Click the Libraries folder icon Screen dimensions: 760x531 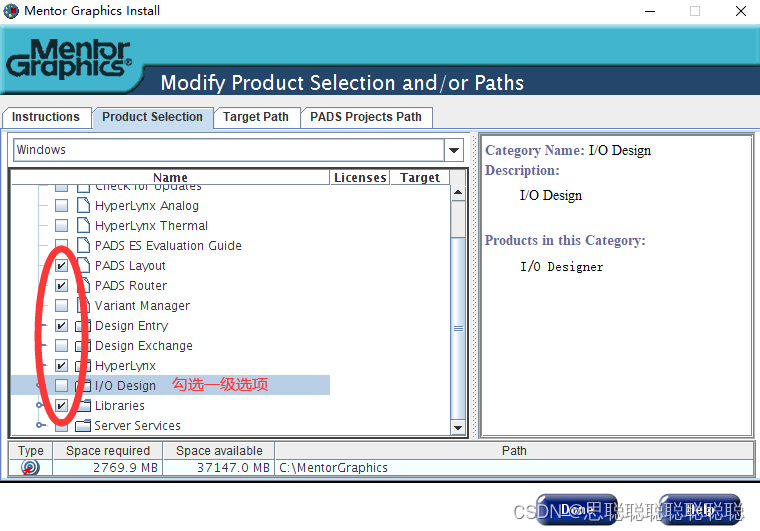tap(83, 405)
